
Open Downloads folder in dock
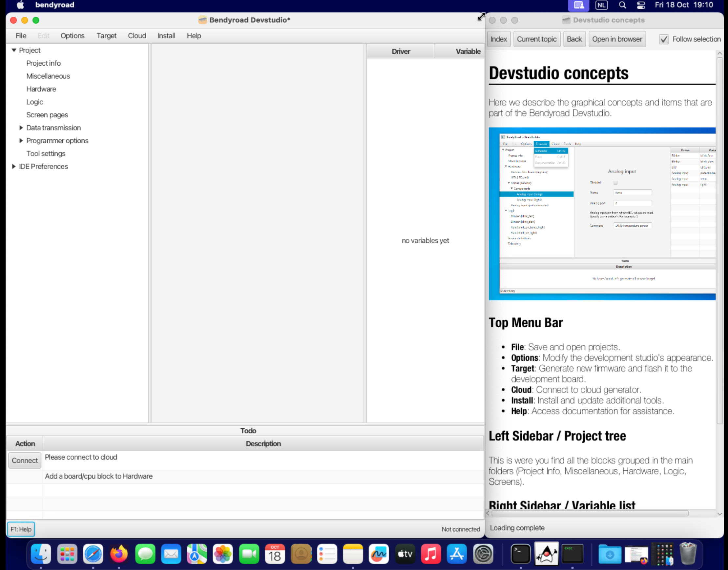click(610, 554)
